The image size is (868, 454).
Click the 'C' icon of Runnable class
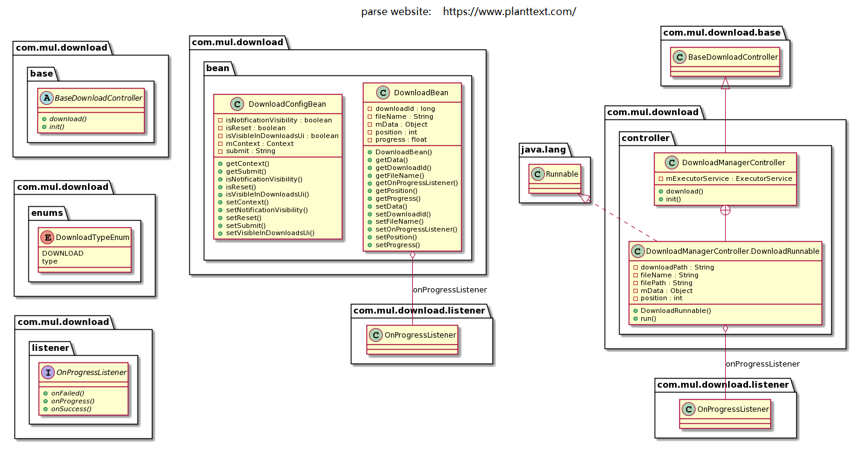(x=537, y=174)
